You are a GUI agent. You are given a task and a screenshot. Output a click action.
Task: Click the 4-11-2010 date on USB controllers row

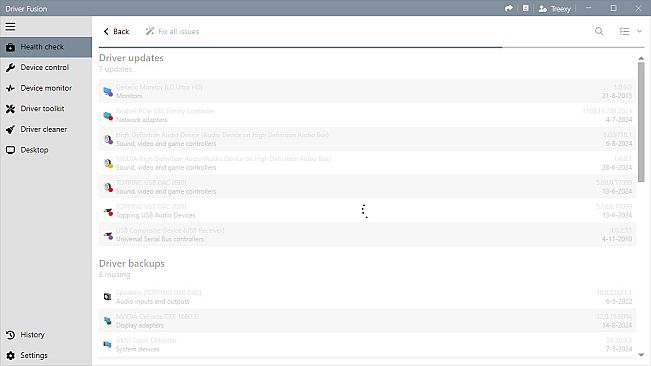click(617, 239)
